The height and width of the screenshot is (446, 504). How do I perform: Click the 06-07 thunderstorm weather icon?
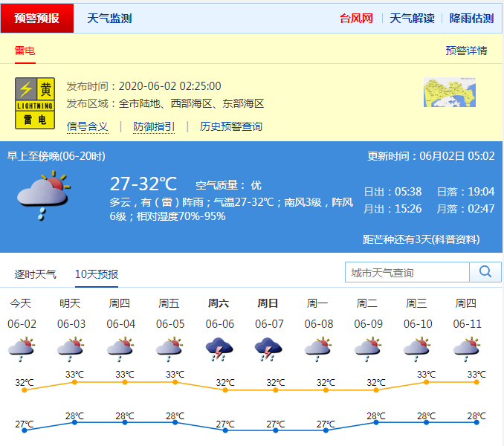(x=268, y=349)
